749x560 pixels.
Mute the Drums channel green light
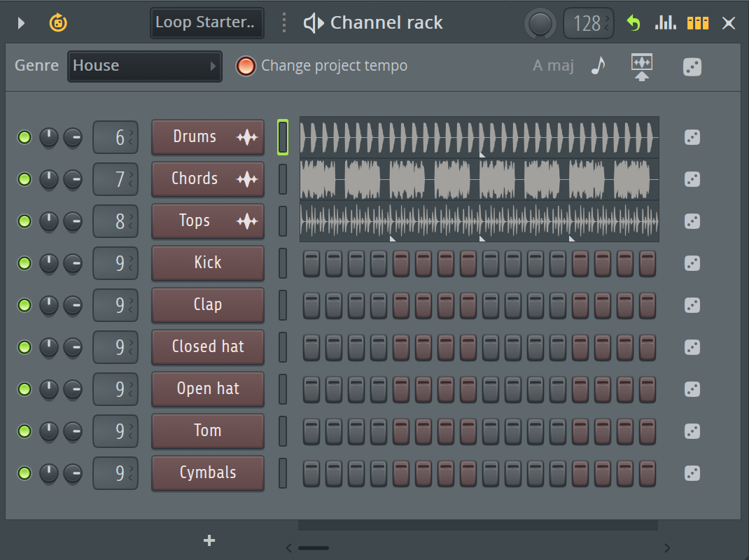coord(24,137)
